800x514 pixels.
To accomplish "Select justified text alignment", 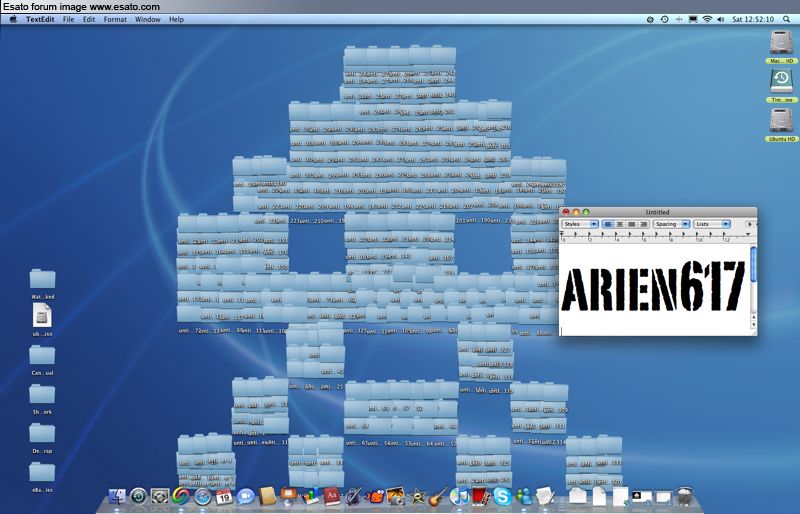I will point(632,224).
